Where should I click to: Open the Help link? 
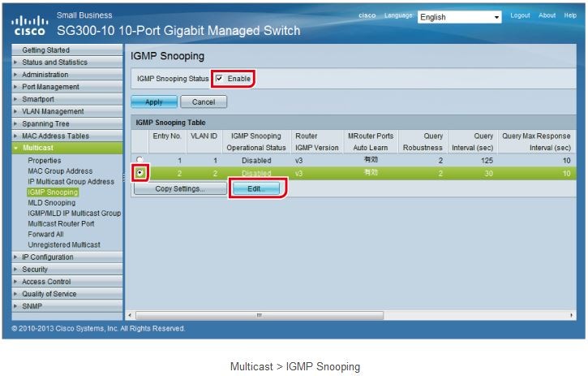tap(570, 15)
